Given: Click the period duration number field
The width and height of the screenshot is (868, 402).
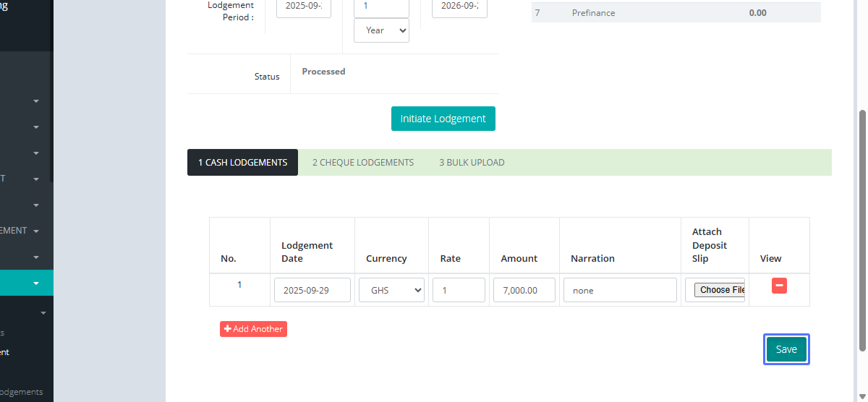Looking at the screenshot, I should pos(381,7).
